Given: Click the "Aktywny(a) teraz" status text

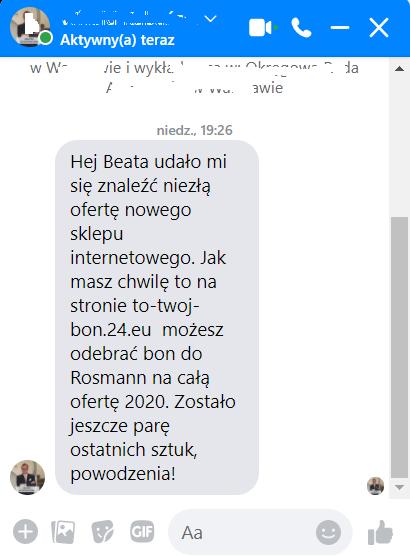Looking at the screenshot, I should point(117,40).
